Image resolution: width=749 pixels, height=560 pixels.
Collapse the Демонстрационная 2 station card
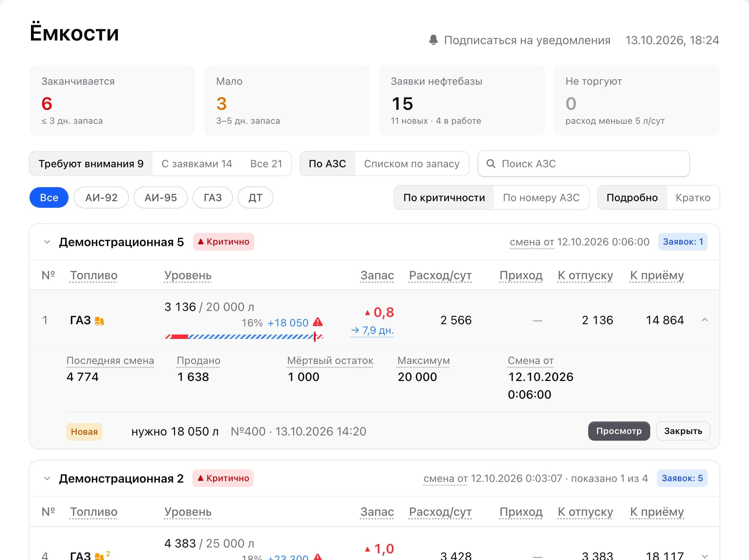point(47,479)
